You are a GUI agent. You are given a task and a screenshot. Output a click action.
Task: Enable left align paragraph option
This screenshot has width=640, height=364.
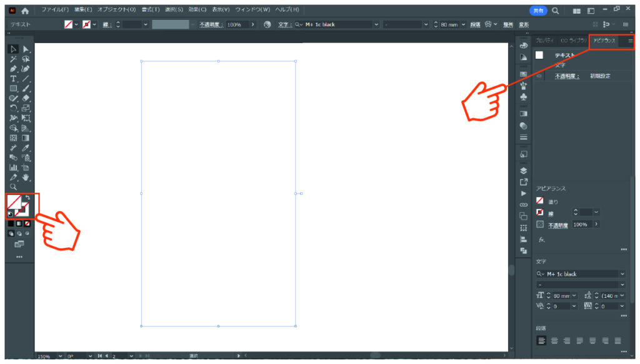[541, 340]
